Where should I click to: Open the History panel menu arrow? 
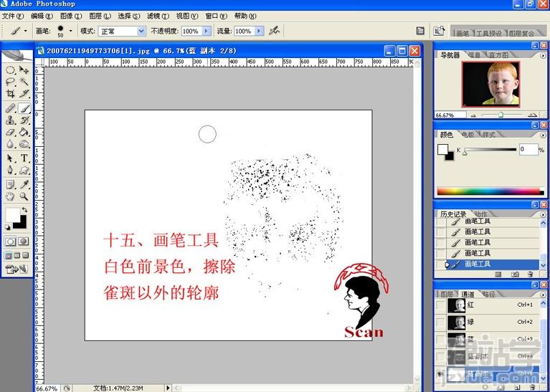pos(543,214)
